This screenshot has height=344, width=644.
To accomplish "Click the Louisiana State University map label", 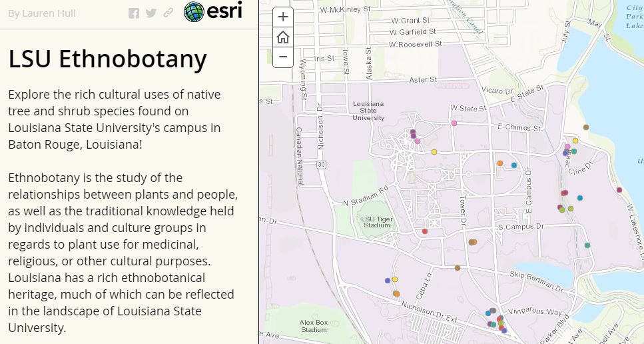I will (x=368, y=111).
